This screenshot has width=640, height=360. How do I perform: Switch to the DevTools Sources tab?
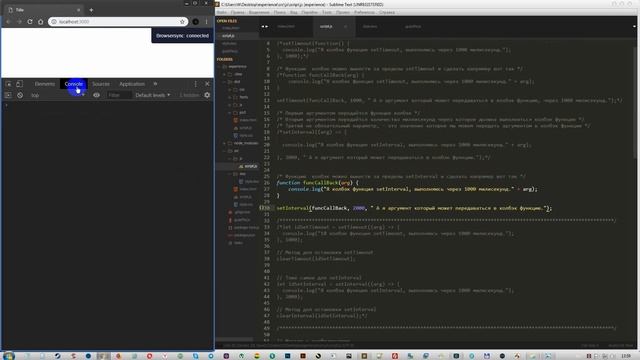coord(100,84)
